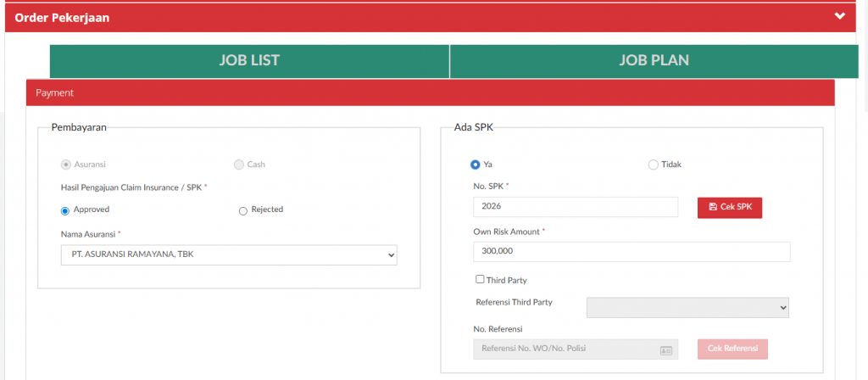The width and height of the screenshot is (868, 380).
Task: Click the Order Pekerjaan header title
Action: (x=62, y=17)
